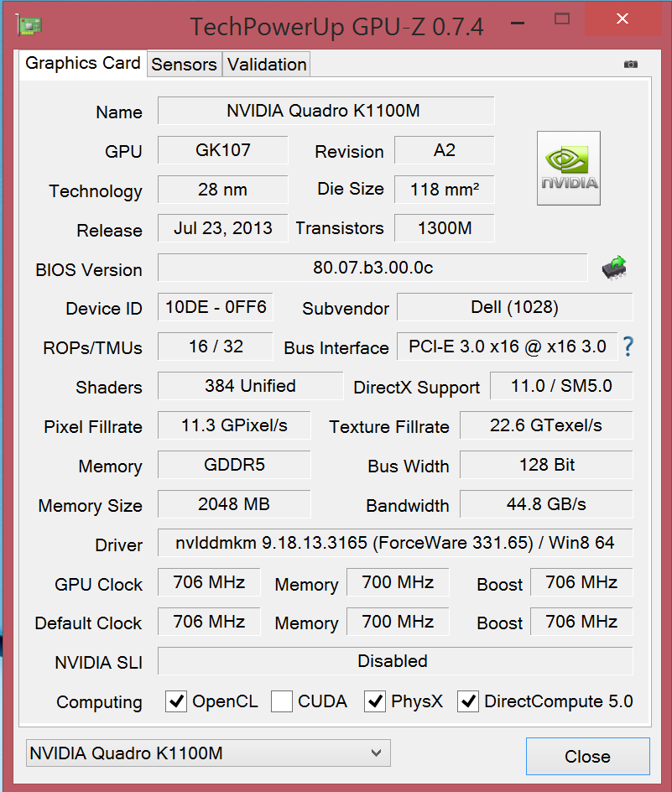This screenshot has width=672, height=792.
Task: Click the BIOS Version field
Action: tap(372, 268)
